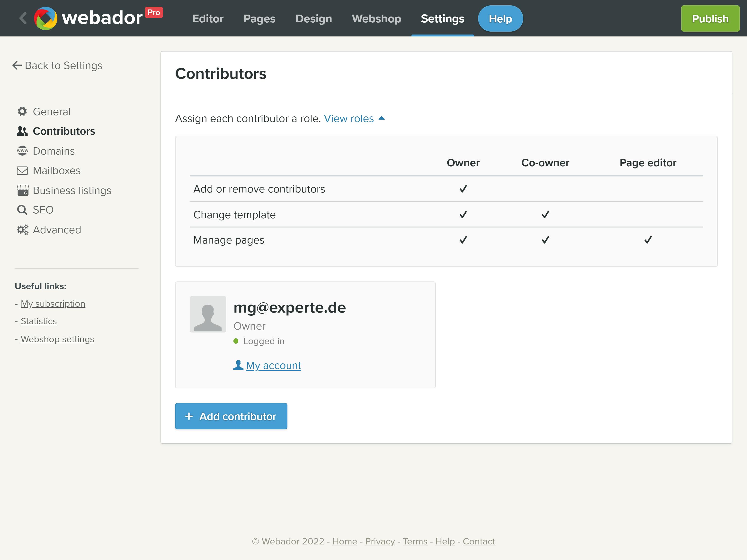This screenshot has width=747, height=560.
Task: Click the green Logged in status dot
Action: 236,341
